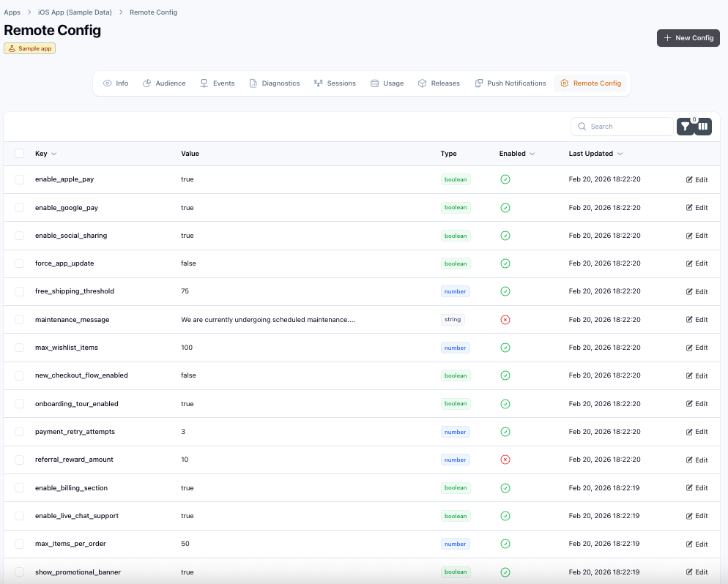Viewport: 728px width, 584px height.
Task: Toggle the disabled status on referral_reward_amount
Action: pos(505,460)
